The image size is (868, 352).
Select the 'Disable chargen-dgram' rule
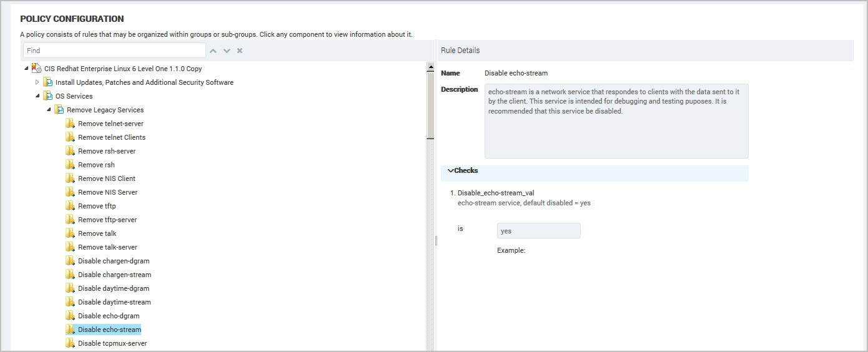114,261
